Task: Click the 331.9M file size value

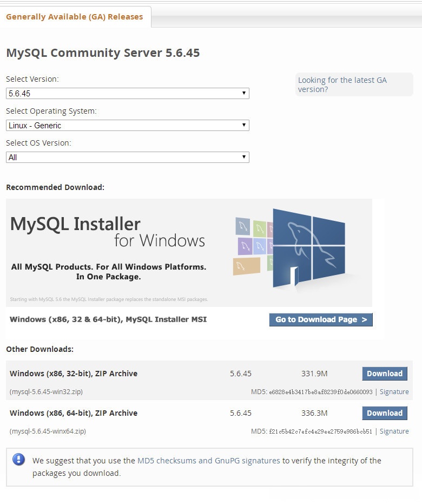Action: [314, 374]
